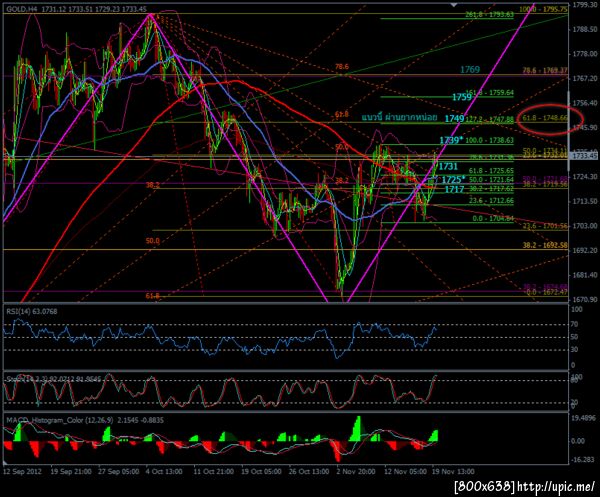Select the Fibonacci label 23.6 - 1701.56

coord(545,226)
